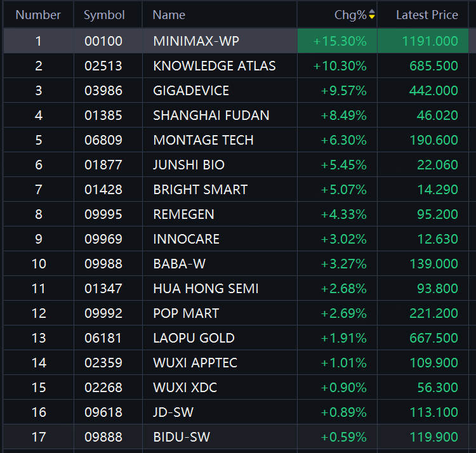Click the 1191.000 latest price
The height and width of the screenshot is (453, 476).
pyautogui.click(x=430, y=41)
